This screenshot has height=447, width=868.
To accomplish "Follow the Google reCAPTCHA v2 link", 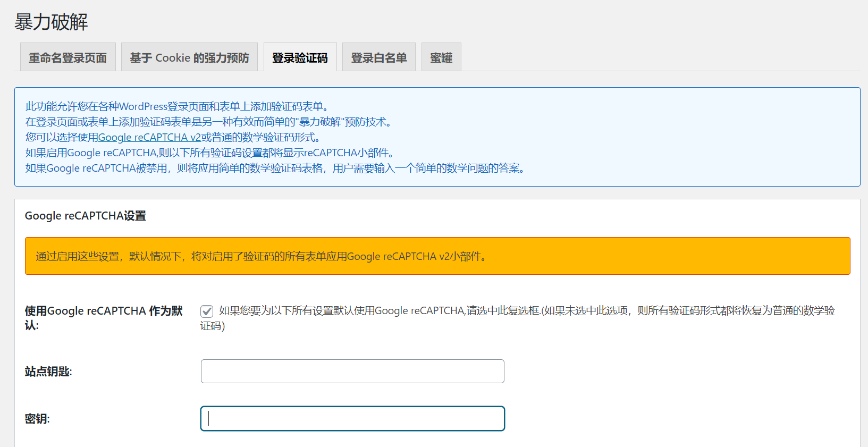I will 149,138.
